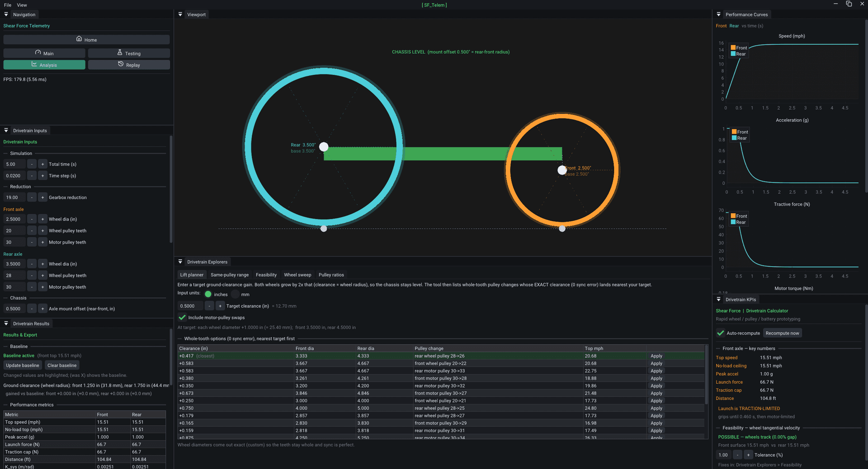Select mm input units

tap(235, 294)
